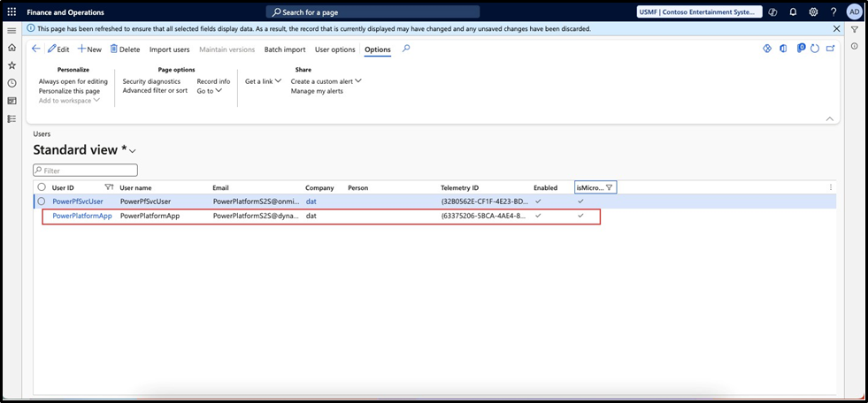This screenshot has width=868, height=403.
Task: Open Power Apps diamond icon
Action: [767, 49]
